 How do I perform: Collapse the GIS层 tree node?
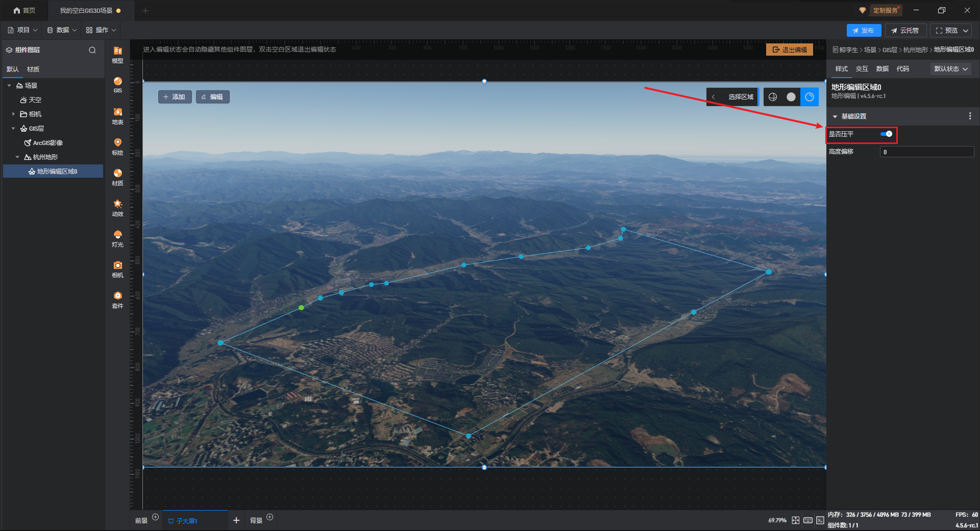coord(13,129)
